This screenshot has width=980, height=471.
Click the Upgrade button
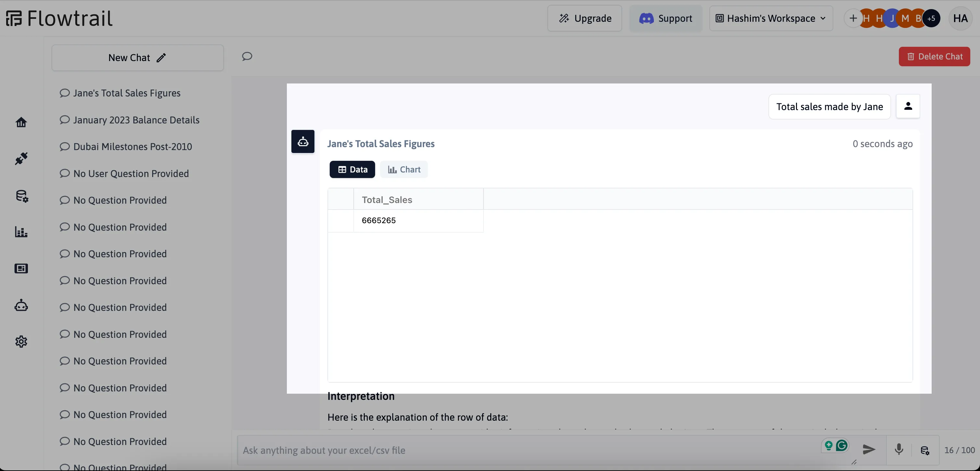[x=584, y=18]
